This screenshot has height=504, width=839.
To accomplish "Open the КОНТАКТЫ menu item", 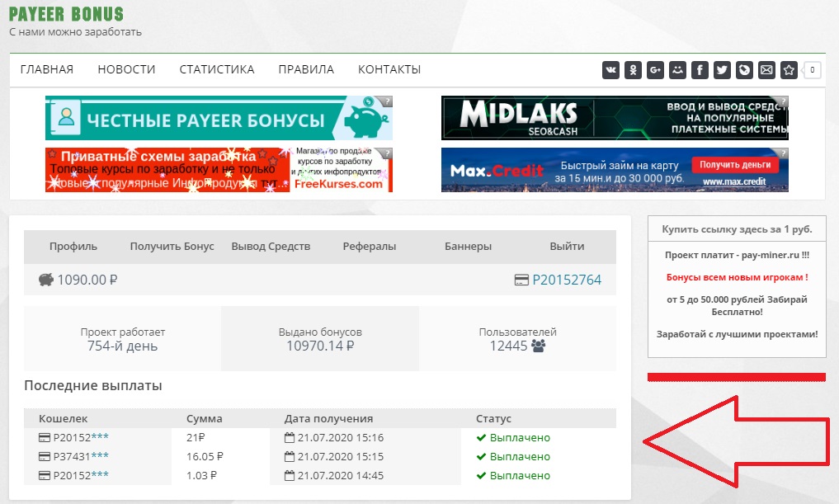I will [389, 69].
